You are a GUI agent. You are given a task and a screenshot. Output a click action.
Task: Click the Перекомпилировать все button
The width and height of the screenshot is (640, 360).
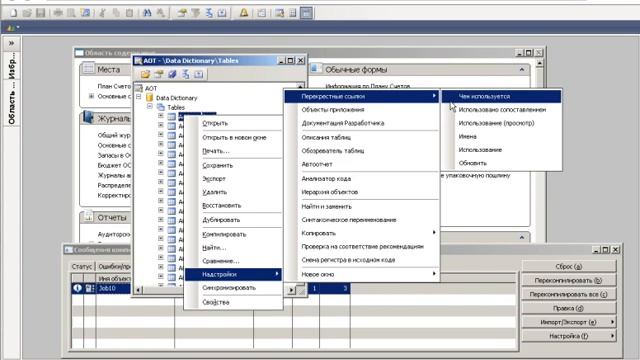tap(569, 294)
